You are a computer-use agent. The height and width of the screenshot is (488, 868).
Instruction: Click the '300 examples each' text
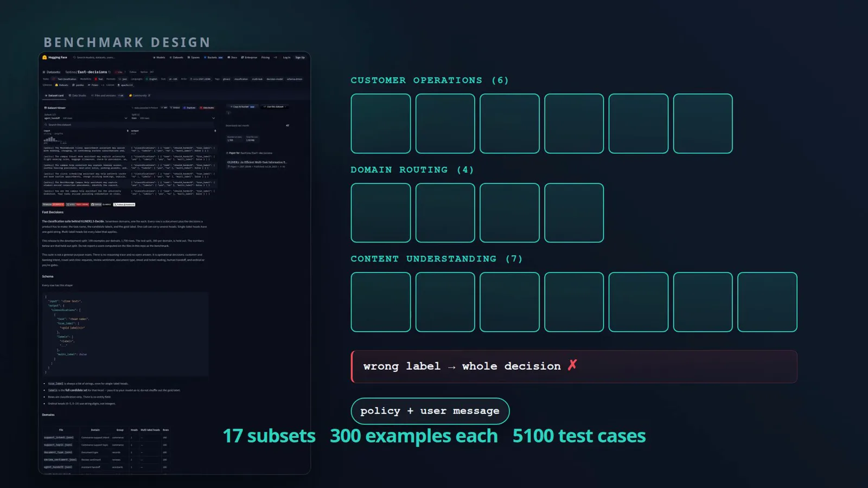click(414, 436)
